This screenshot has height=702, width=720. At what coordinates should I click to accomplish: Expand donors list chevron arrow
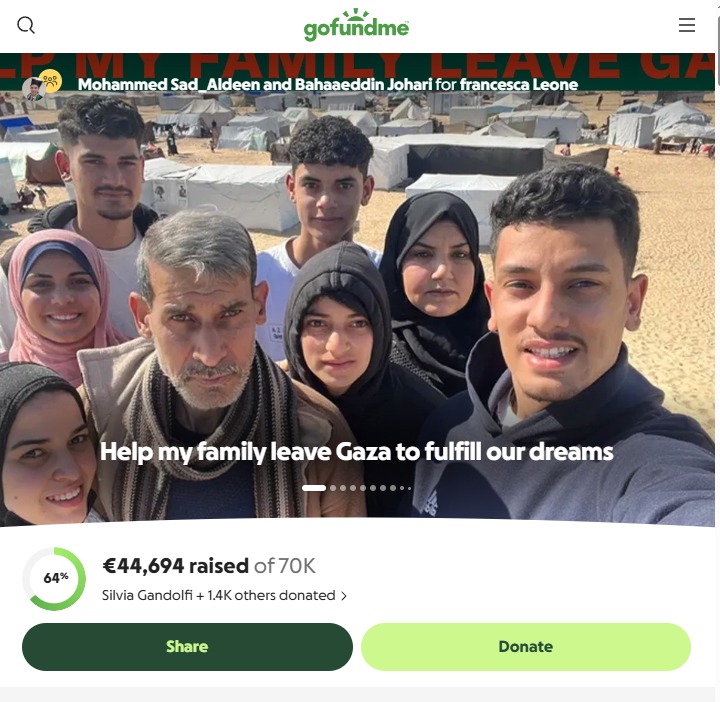click(x=343, y=596)
